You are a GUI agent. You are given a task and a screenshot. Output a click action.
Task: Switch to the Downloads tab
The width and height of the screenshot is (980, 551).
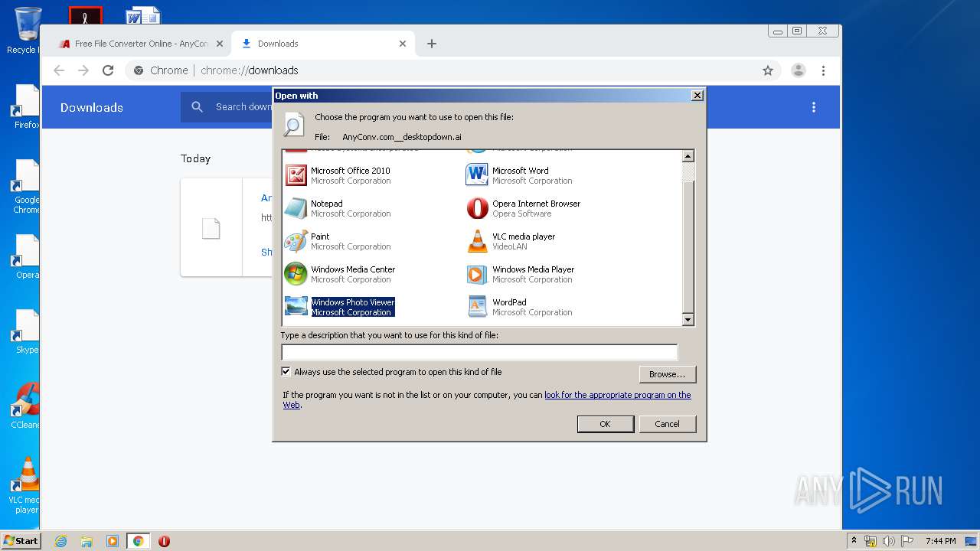[x=322, y=44]
